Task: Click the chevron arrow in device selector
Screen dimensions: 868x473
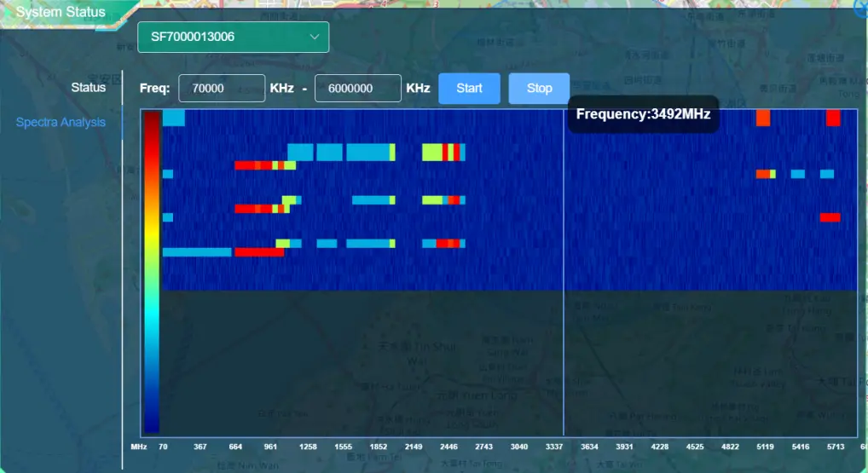Action: pos(315,37)
